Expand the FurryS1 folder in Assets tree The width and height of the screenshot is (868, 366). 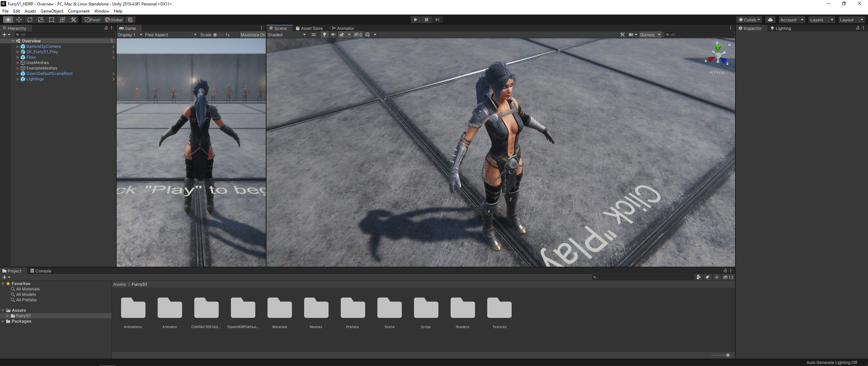pos(7,316)
